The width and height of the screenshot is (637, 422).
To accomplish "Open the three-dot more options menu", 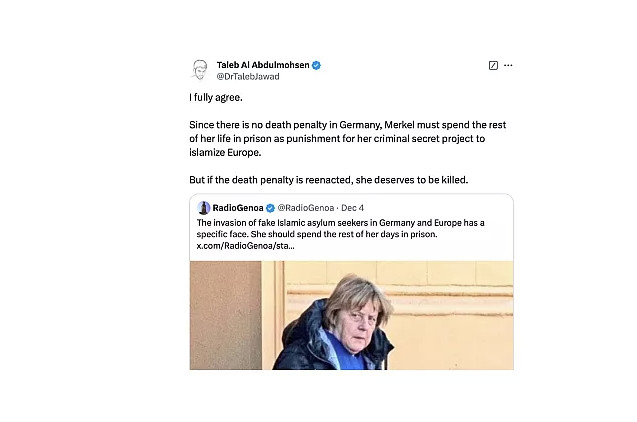I will pyautogui.click(x=508, y=65).
